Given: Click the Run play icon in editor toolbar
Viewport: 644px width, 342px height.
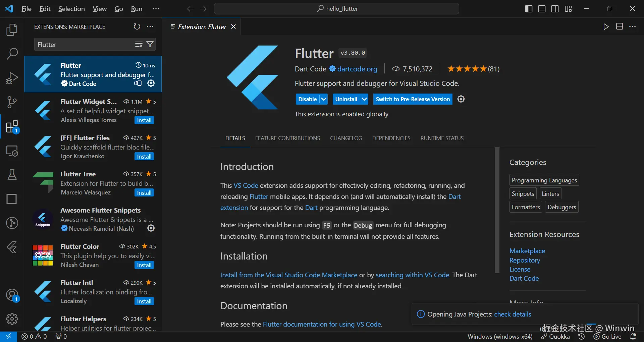Looking at the screenshot, I should (606, 26).
